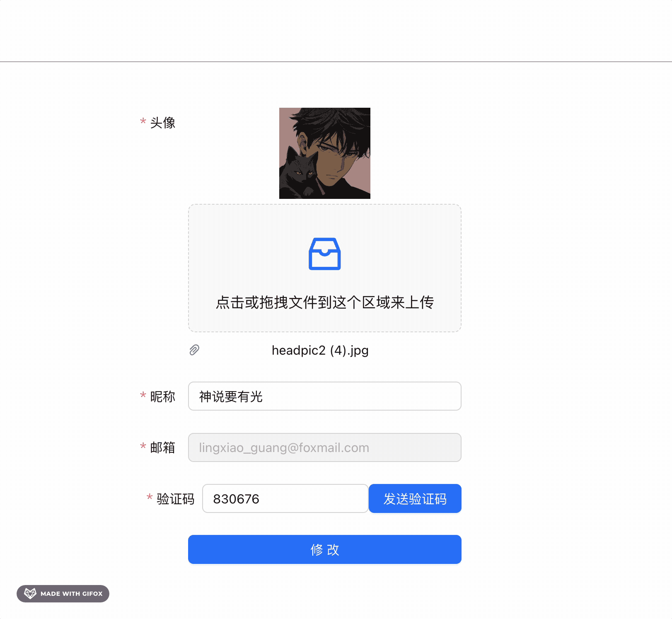This screenshot has height=619, width=672.
Task: Click the 点击或拖拽文件到这个区域来上传 upload text
Action: 324,302
